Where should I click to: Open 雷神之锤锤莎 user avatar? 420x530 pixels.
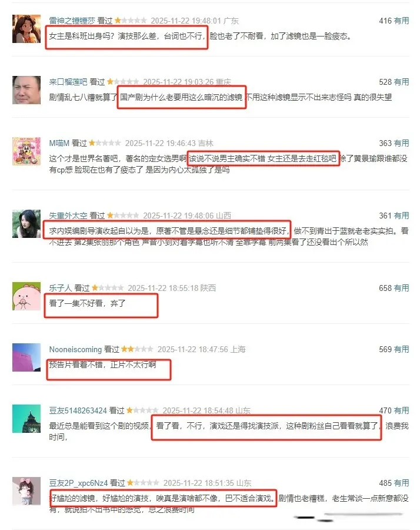click(26, 29)
